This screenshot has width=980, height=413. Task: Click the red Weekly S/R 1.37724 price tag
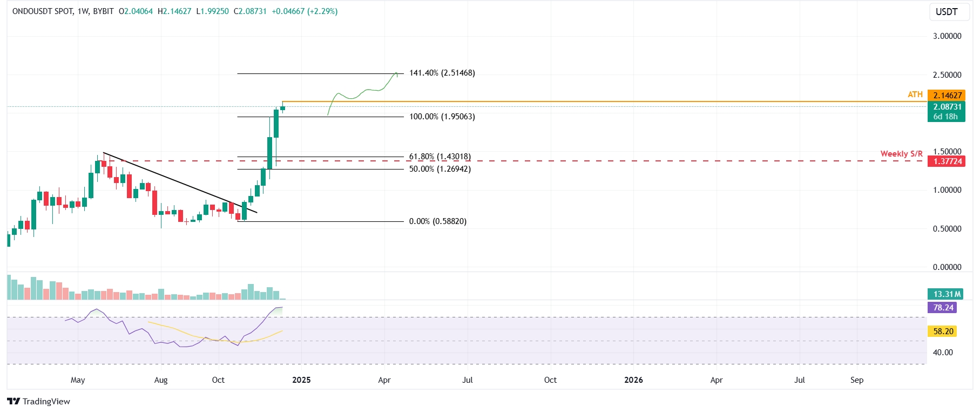point(946,161)
